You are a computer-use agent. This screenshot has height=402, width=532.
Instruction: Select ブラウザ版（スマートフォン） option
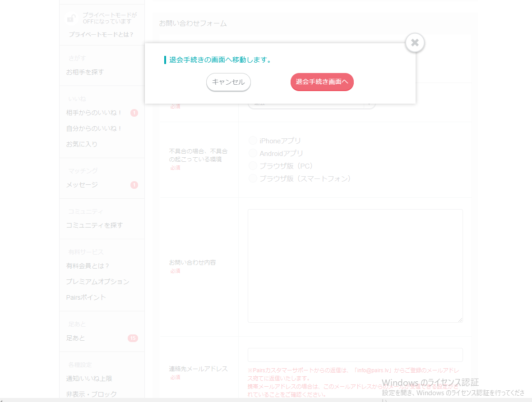253,178
